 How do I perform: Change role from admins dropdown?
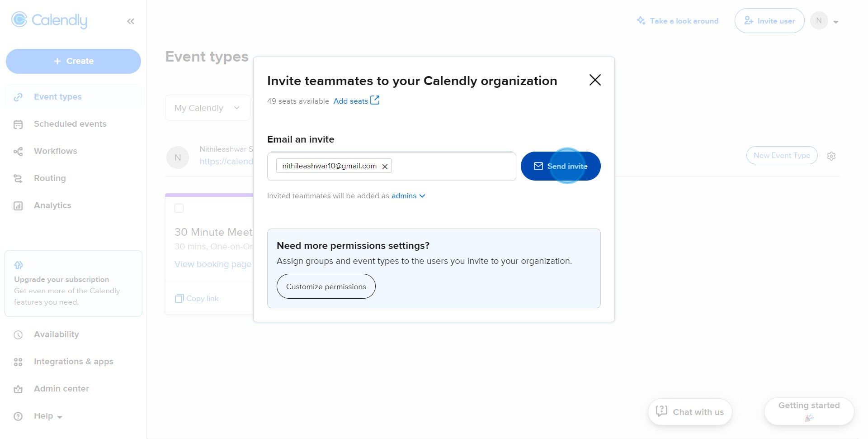[x=408, y=196]
